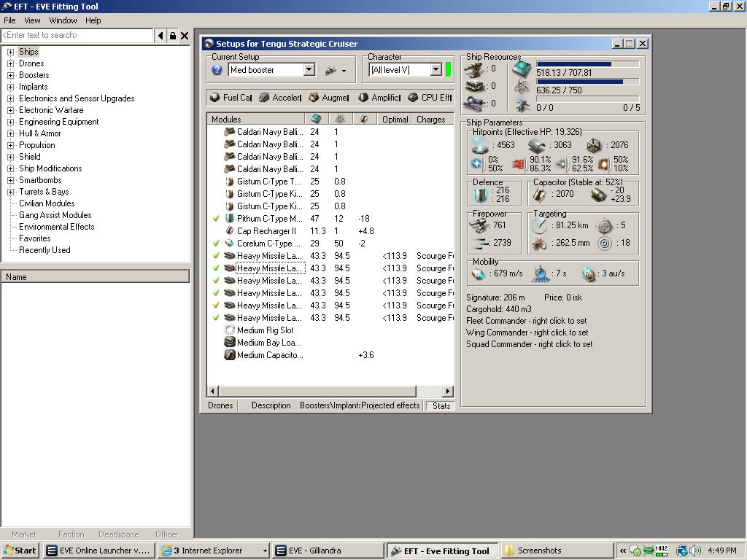Screen dimensions: 747x560
Task: Click the shield hitpoints icon showing 4563
Action: (480, 145)
